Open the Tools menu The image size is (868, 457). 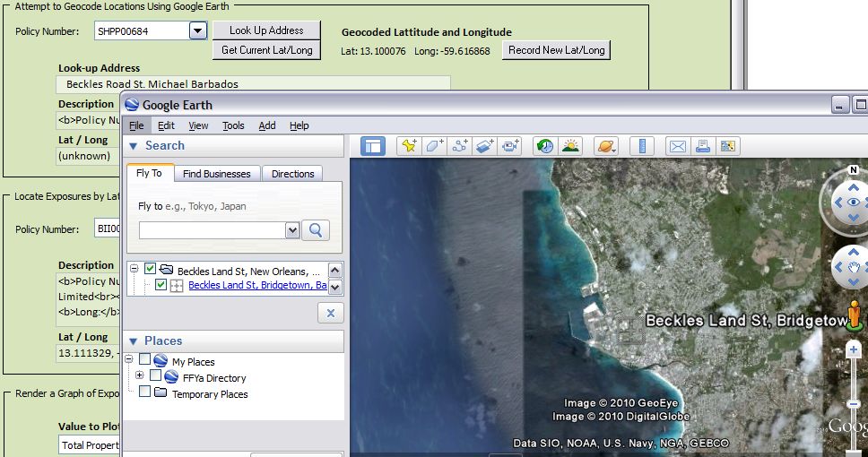pyautogui.click(x=233, y=125)
